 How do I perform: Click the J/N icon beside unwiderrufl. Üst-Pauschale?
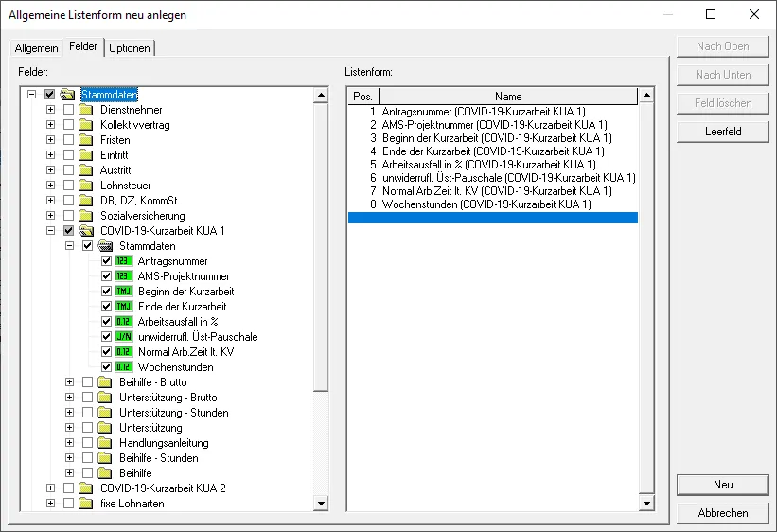click(x=123, y=337)
